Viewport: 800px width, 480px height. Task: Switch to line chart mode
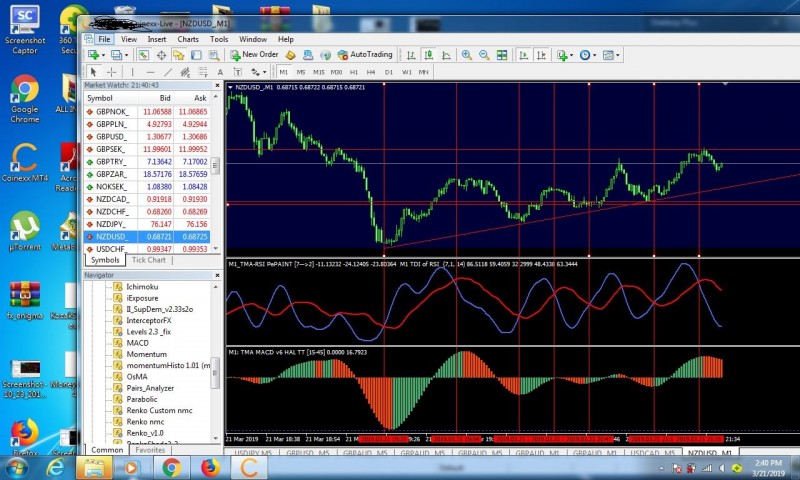pos(446,55)
